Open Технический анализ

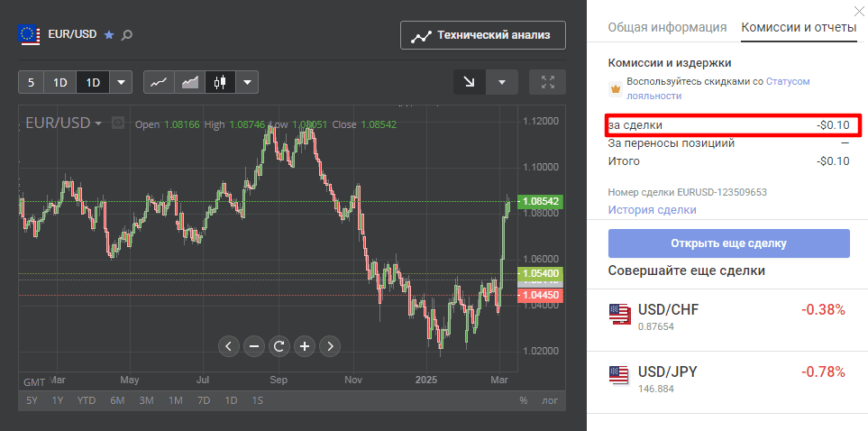coord(483,35)
